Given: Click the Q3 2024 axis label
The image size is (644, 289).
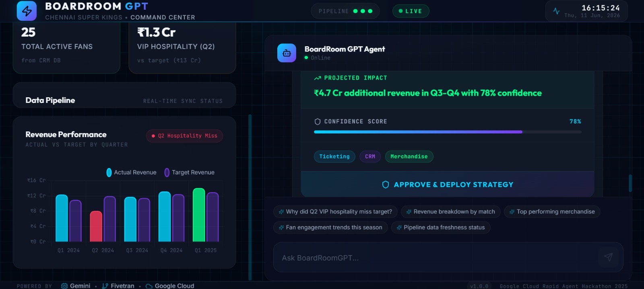Looking at the screenshot, I should click(x=137, y=250).
